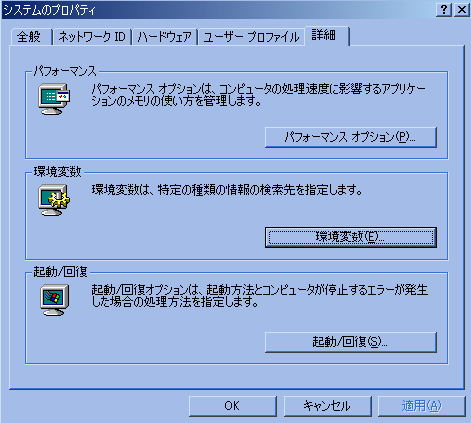This screenshot has width=471, height=423.
Task: Click the パフォーマンス オプション description text
Action: (x=259, y=95)
